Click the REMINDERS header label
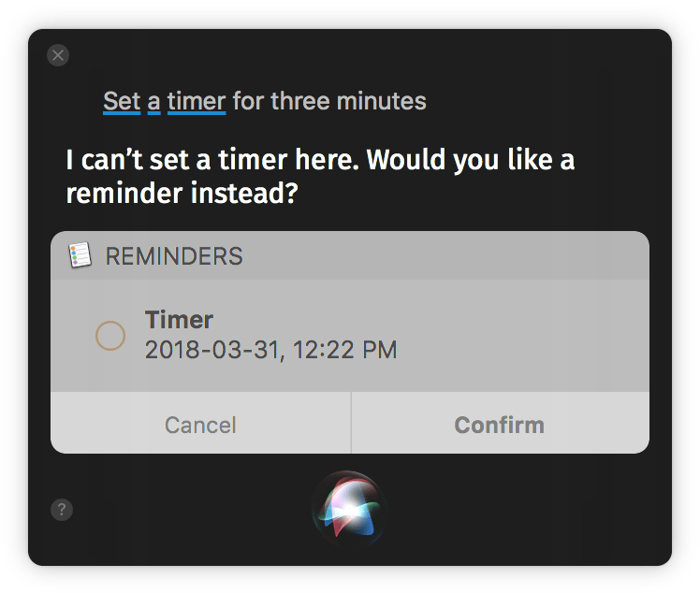 coord(174,256)
